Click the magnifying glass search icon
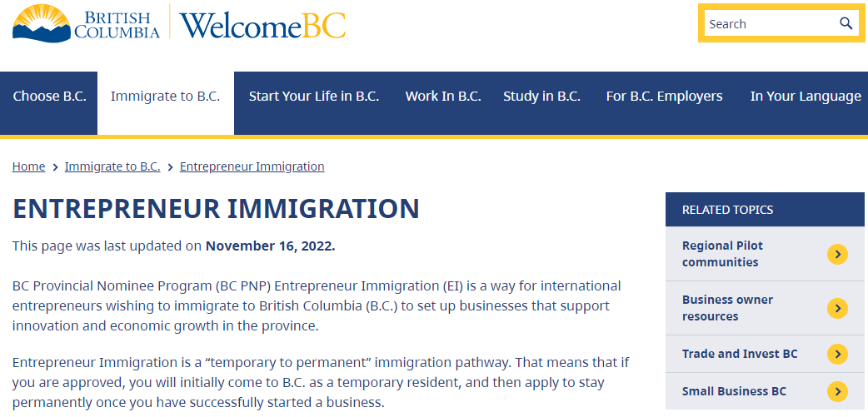868x417 pixels. (x=846, y=23)
